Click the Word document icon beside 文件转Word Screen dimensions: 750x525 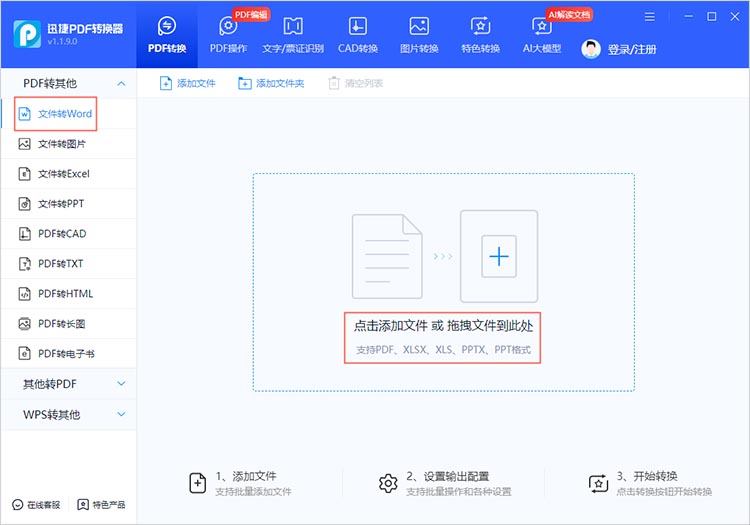tap(24, 114)
